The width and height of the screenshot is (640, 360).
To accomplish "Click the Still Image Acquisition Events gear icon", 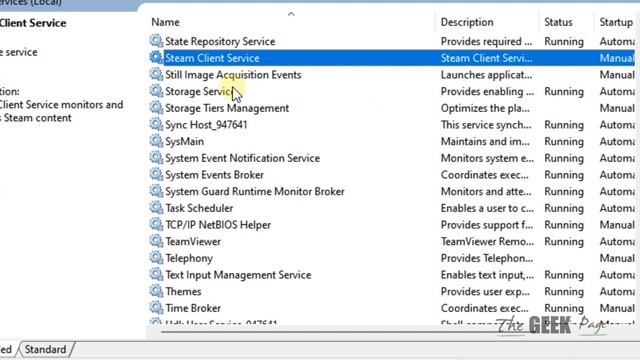I will point(156,74).
